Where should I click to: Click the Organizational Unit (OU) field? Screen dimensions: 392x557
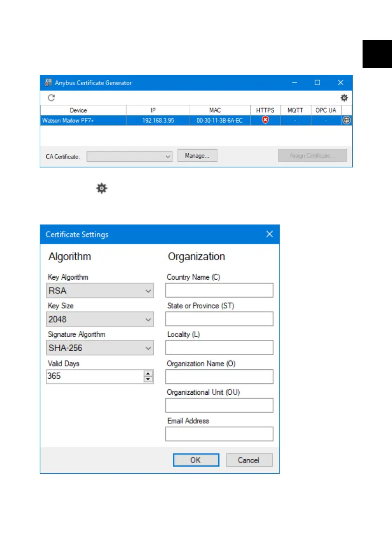click(219, 405)
